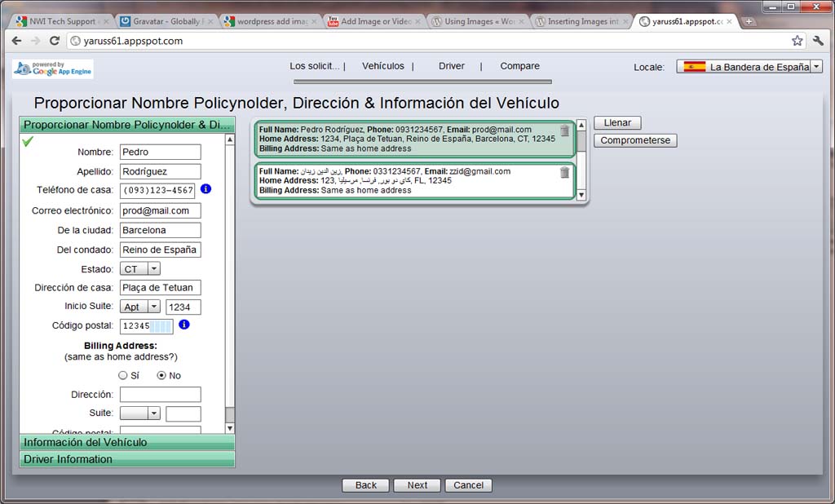
Task: Click the browser wrench settings icon
Action: pos(818,41)
